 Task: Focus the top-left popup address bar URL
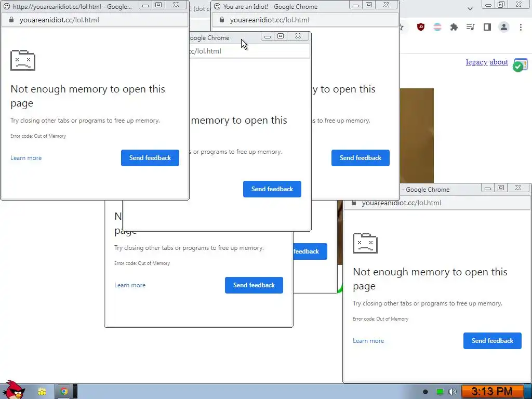(x=59, y=20)
